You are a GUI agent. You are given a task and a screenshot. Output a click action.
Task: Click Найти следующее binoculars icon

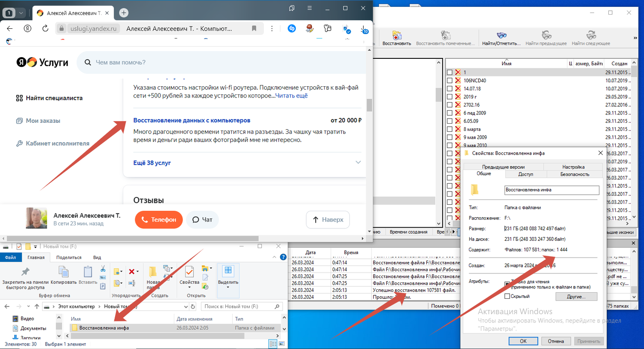(x=591, y=35)
